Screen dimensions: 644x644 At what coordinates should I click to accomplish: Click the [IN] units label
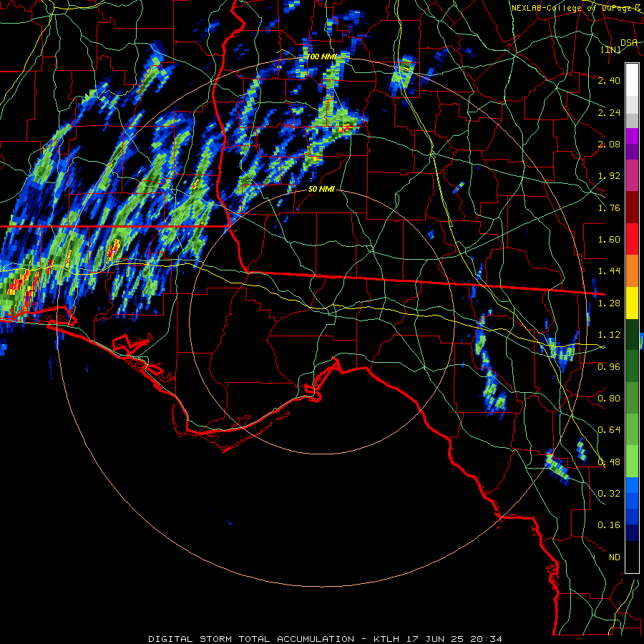click(611, 50)
